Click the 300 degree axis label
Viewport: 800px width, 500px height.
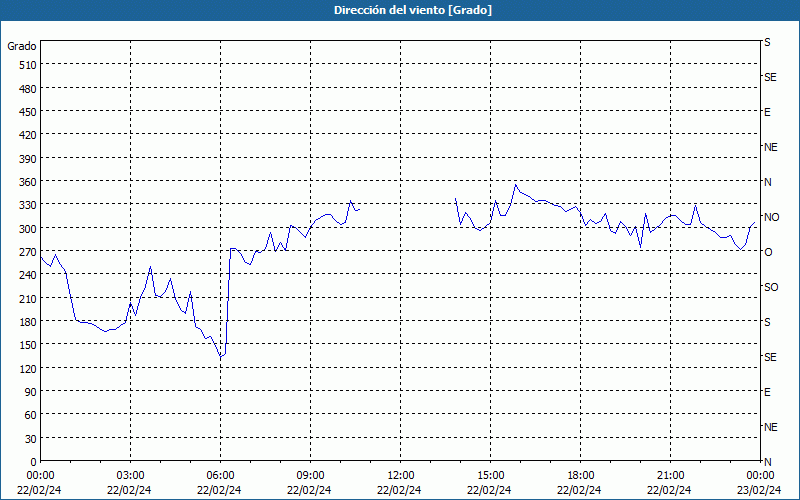28,229
